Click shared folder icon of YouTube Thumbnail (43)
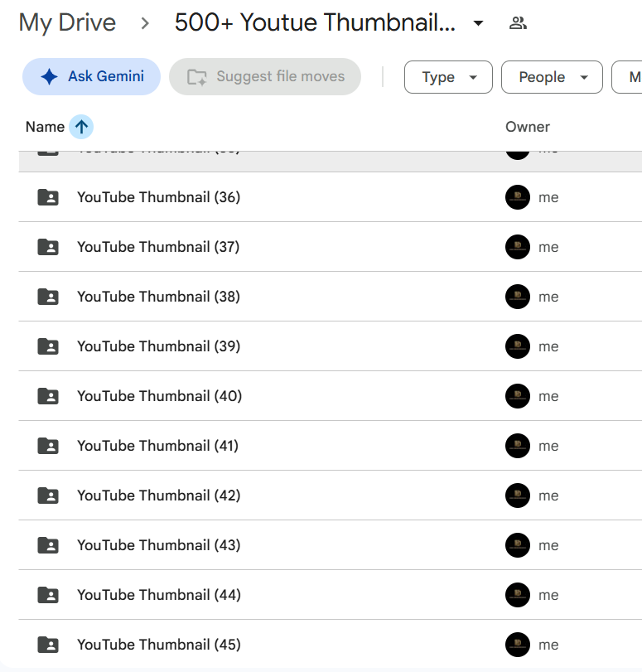 pos(48,545)
